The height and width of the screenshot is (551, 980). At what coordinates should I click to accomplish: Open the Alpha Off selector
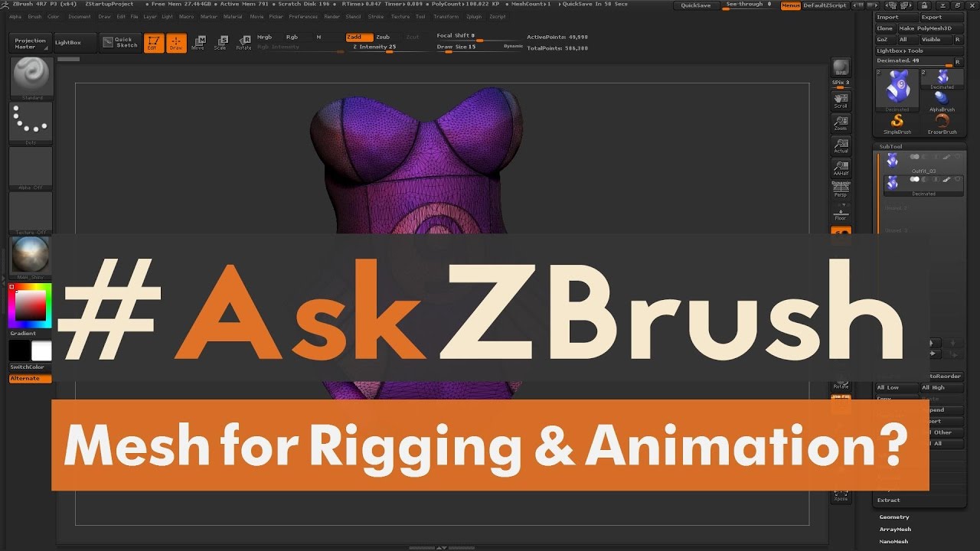coord(31,168)
